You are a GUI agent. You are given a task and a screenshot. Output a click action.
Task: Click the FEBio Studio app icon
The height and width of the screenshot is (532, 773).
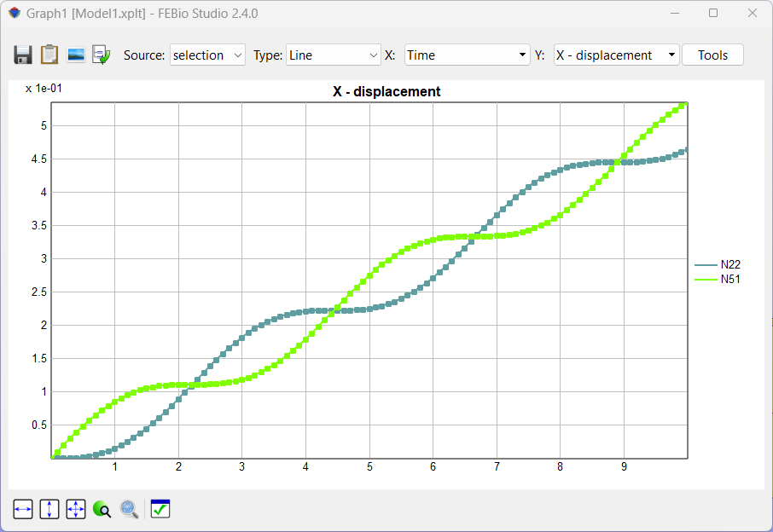pos(15,14)
